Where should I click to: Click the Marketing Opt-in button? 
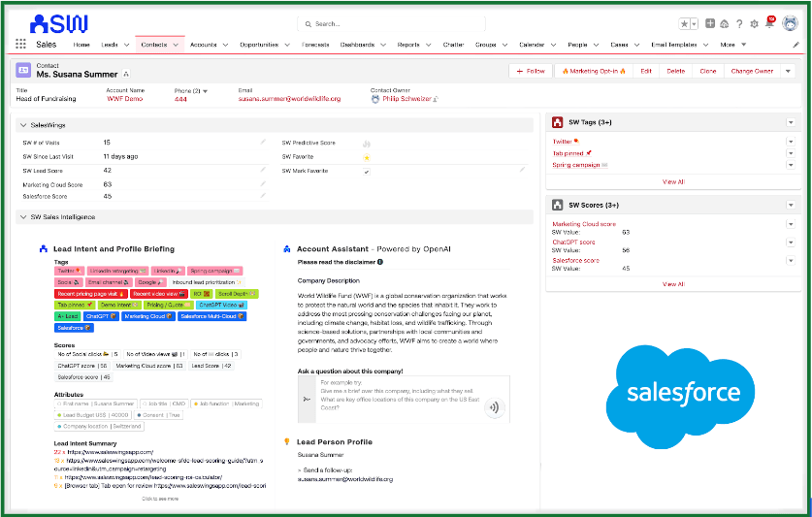click(592, 71)
